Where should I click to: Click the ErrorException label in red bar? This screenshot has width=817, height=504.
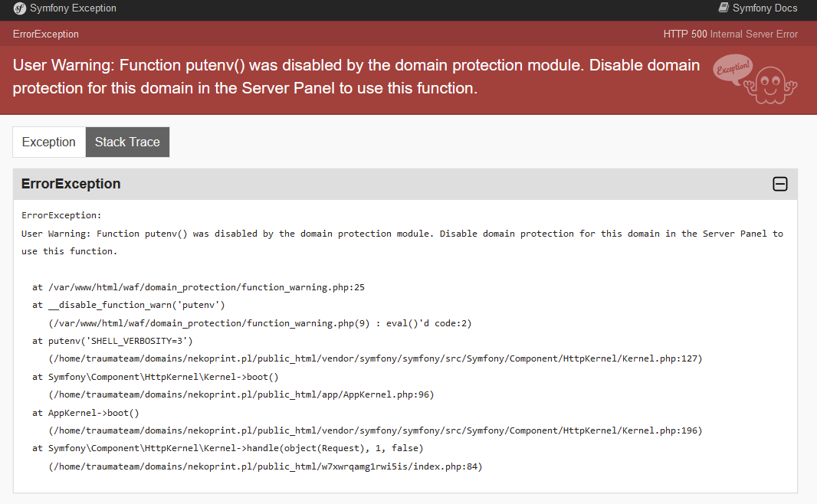pos(46,34)
